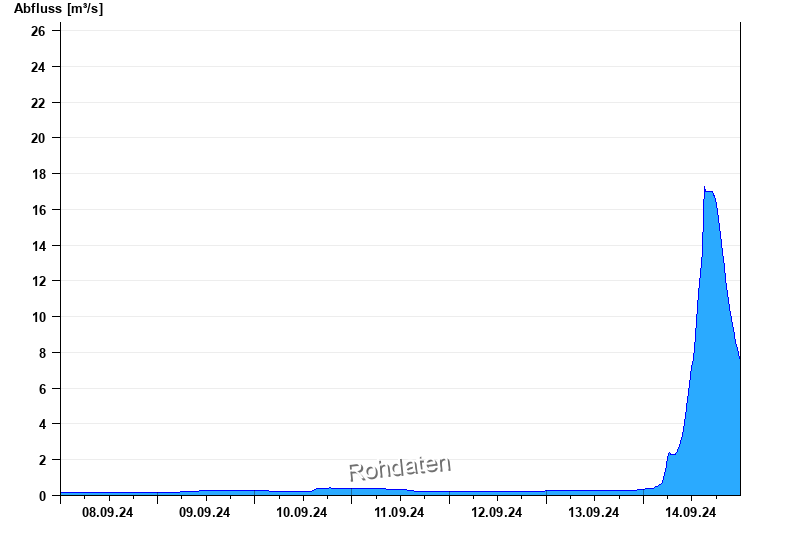Click the 'Abfluss [m³/s]' axis title
This screenshot has height=550, width=800.
tap(58, 9)
